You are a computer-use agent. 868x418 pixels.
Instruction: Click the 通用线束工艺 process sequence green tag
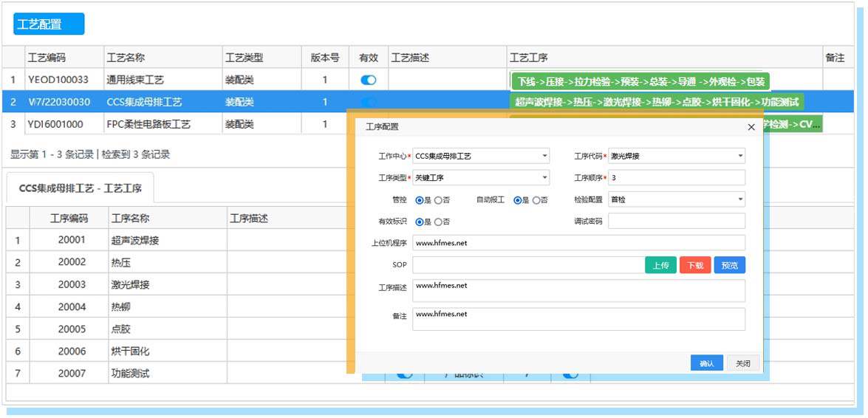tap(640, 82)
